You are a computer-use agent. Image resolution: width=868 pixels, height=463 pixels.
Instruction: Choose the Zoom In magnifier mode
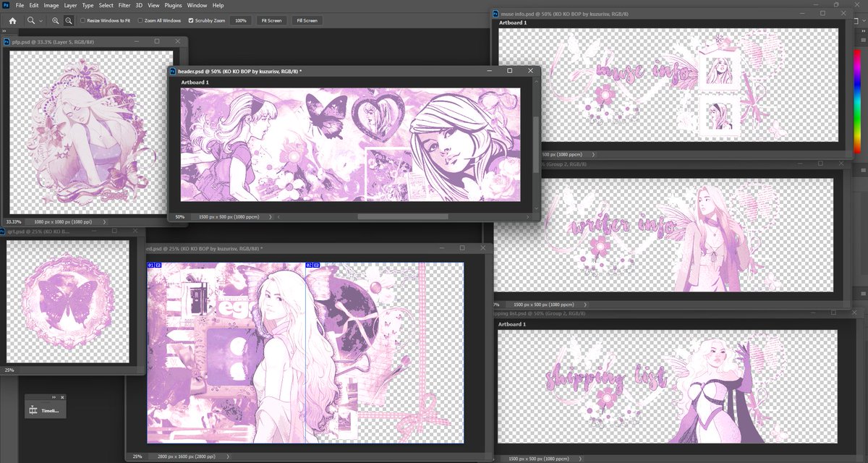point(56,20)
